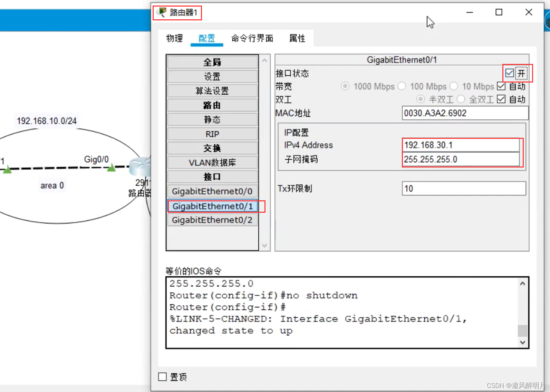The image size is (550, 392).
Task: Click the router device icon in topology
Action: point(140,168)
